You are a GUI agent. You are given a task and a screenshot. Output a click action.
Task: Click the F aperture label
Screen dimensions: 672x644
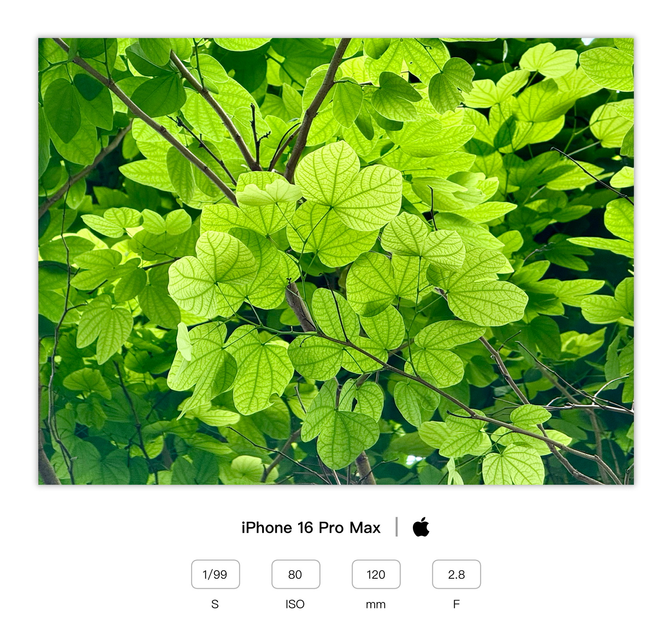456,604
